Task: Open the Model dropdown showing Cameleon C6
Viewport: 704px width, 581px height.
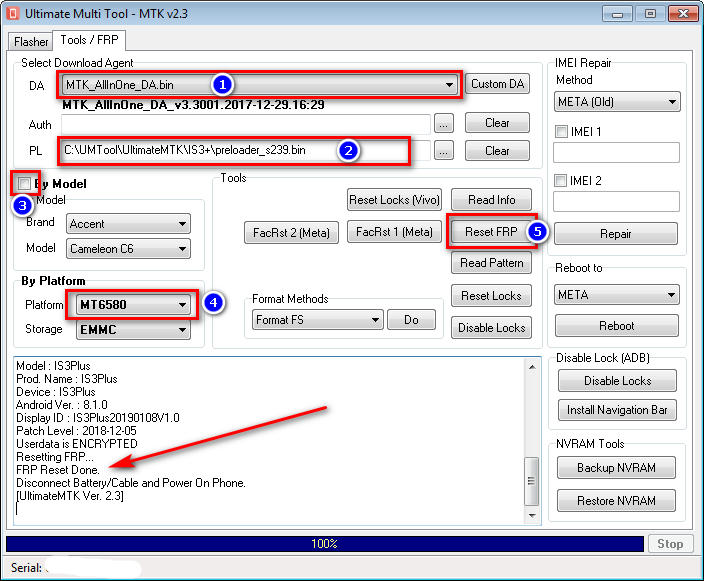Action: coord(128,249)
